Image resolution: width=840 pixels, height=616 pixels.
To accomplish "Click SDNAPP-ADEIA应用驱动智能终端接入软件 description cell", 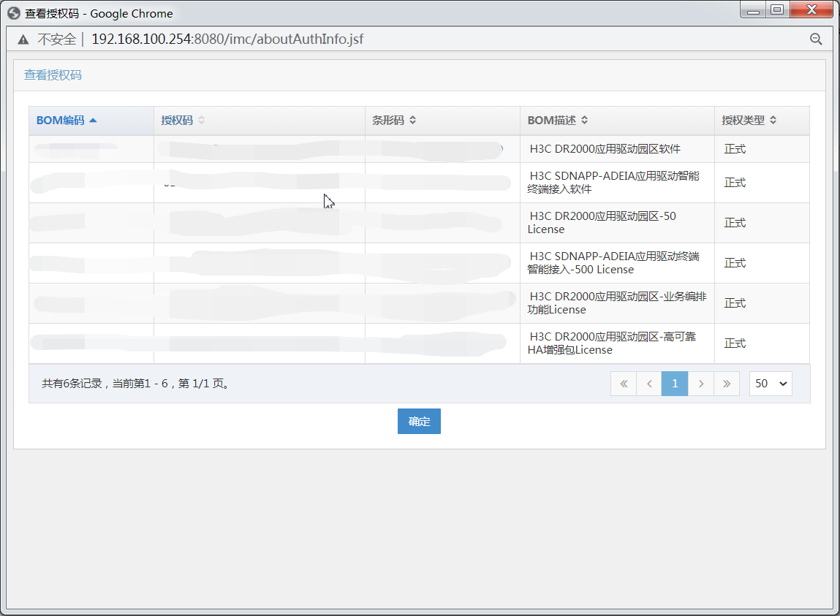I will point(617,183).
